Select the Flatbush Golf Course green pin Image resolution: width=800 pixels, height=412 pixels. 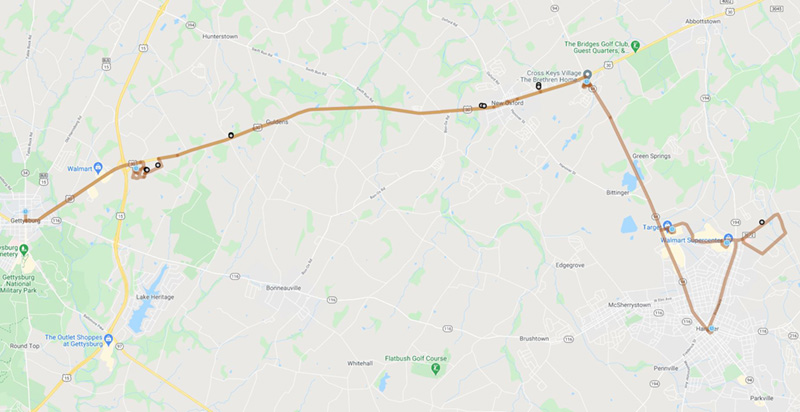(436, 368)
